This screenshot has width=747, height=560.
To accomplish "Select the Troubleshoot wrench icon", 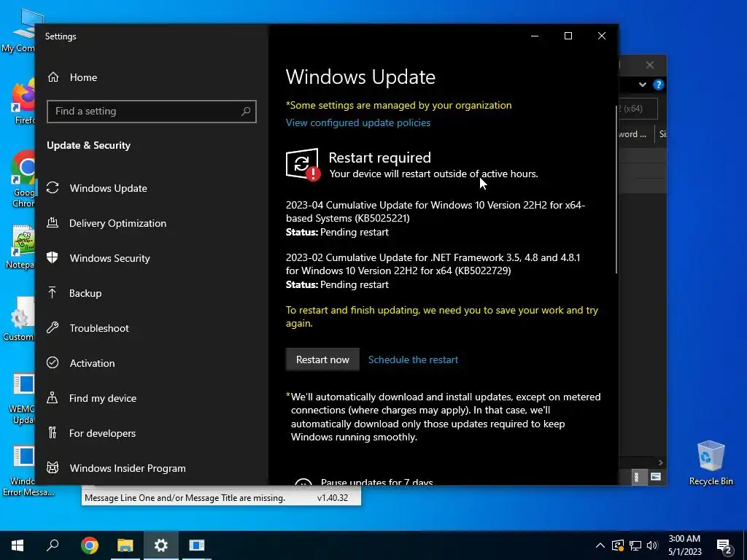I will click(53, 327).
